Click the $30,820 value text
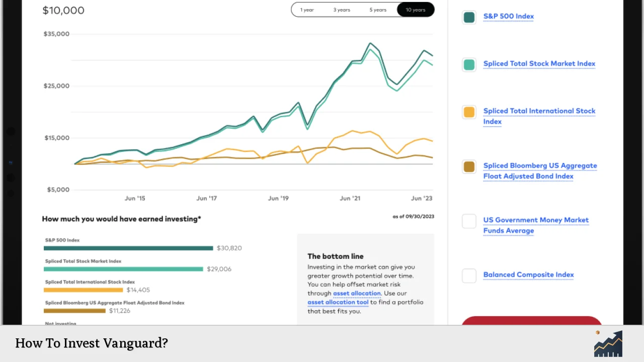The width and height of the screenshot is (644, 362). tap(229, 248)
